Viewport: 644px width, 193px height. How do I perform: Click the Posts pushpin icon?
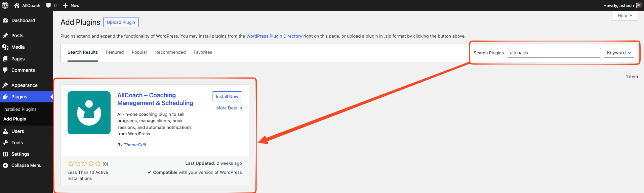coord(5,36)
